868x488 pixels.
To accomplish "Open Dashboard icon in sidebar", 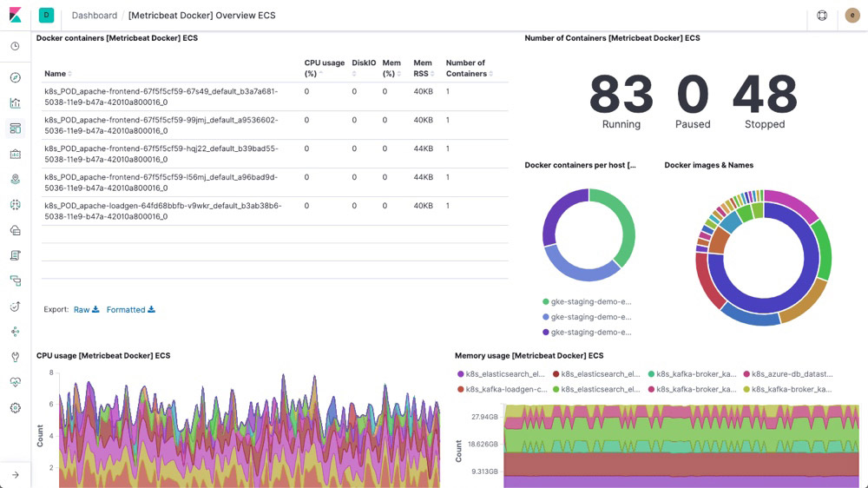I will pos(16,129).
